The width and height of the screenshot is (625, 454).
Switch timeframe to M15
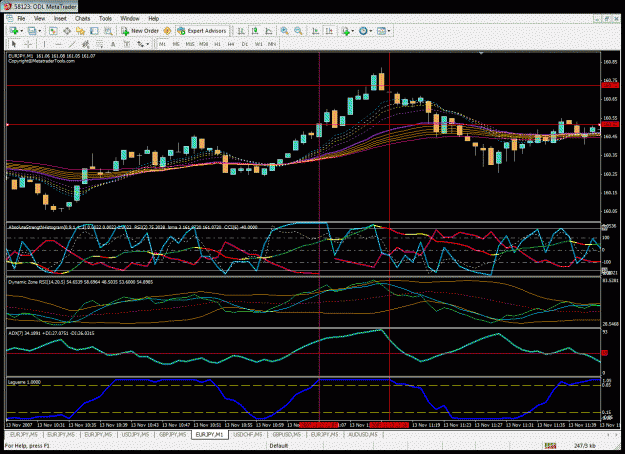pyautogui.click(x=190, y=44)
